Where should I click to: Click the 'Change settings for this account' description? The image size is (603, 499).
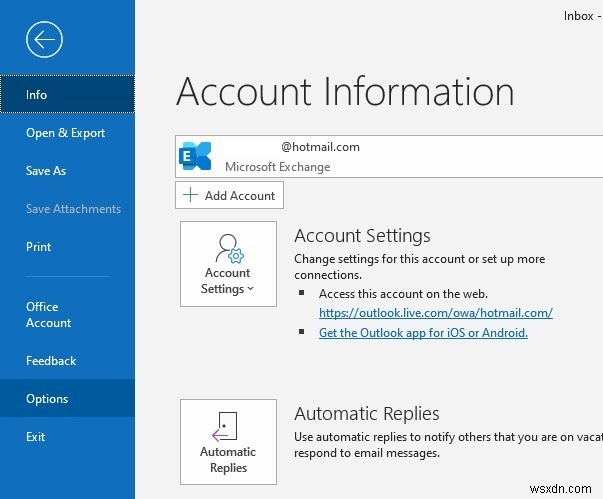(420, 267)
